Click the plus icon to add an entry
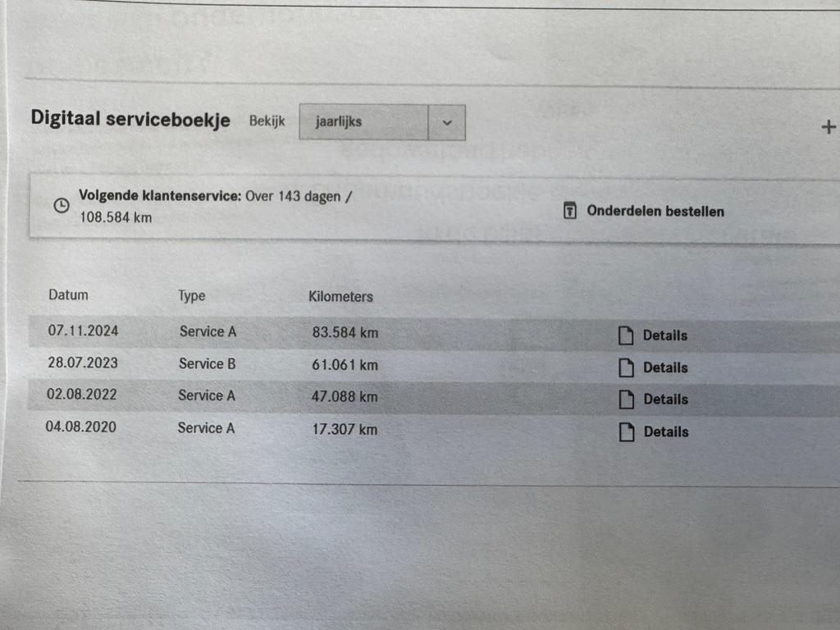 pos(829,127)
